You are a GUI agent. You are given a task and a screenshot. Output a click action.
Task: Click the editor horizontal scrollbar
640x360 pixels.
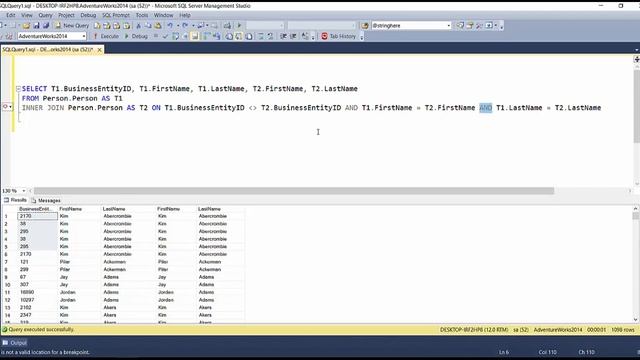coord(293,191)
